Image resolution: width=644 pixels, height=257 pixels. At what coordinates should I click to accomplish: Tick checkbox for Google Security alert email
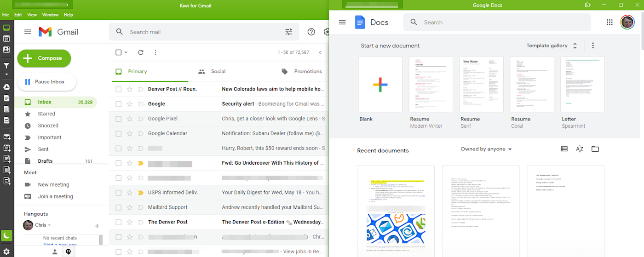pyautogui.click(x=118, y=104)
